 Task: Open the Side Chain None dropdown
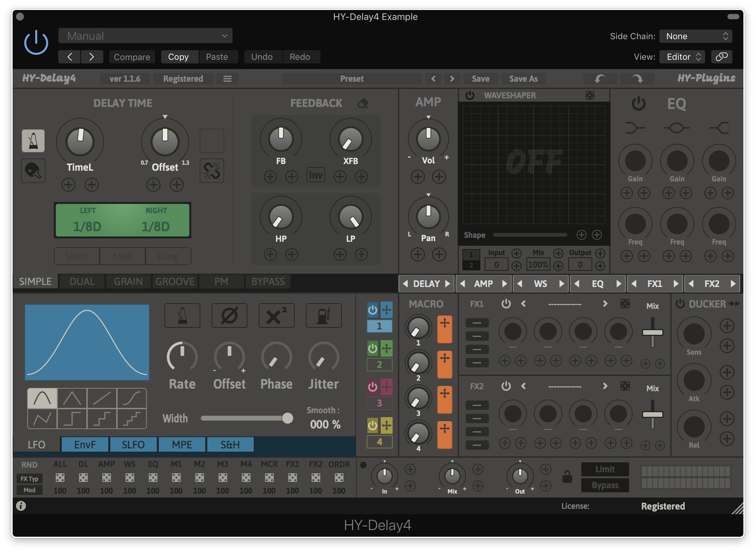click(x=696, y=36)
